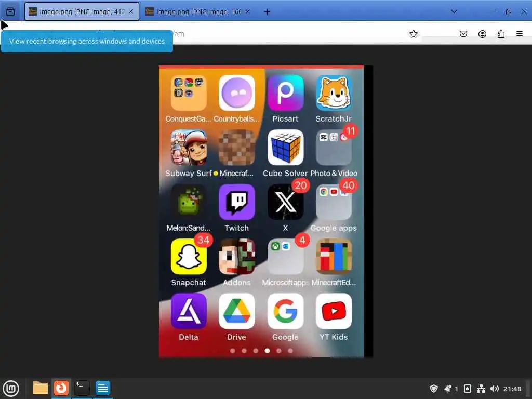Click the Drive app icon
The height and width of the screenshot is (399, 532).
tap(237, 312)
